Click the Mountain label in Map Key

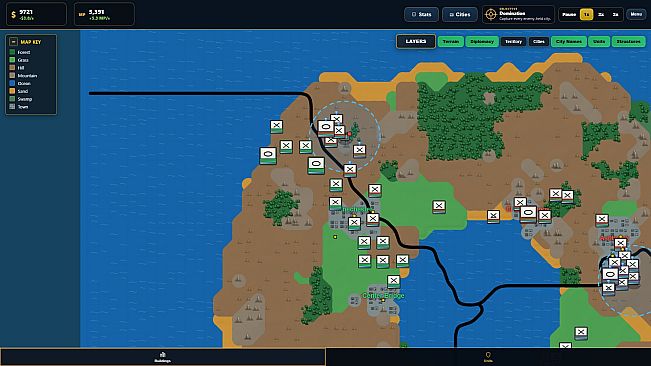(27, 76)
